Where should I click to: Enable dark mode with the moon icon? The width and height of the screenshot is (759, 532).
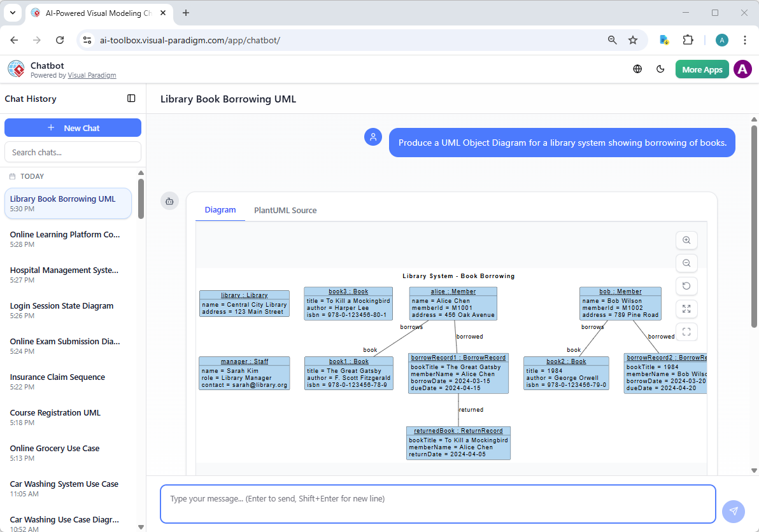[x=660, y=69]
